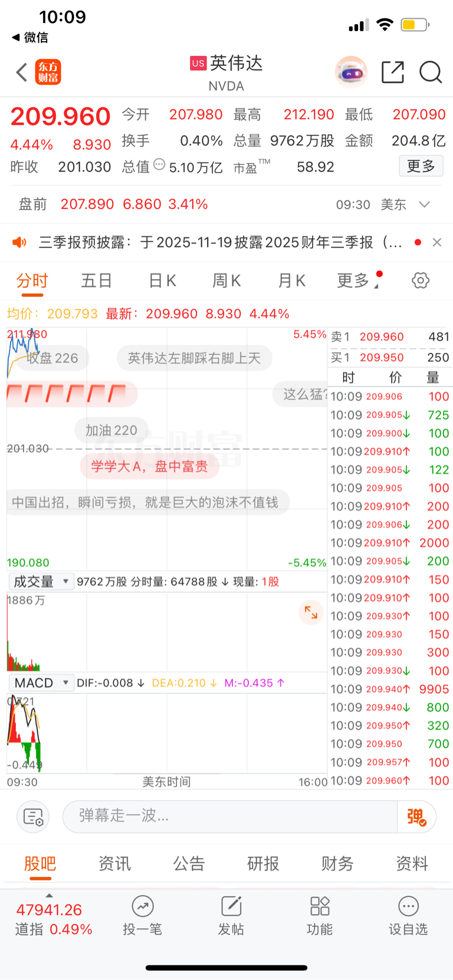Expand 更多 chart period options
This screenshot has height=980, width=453.
[357, 281]
